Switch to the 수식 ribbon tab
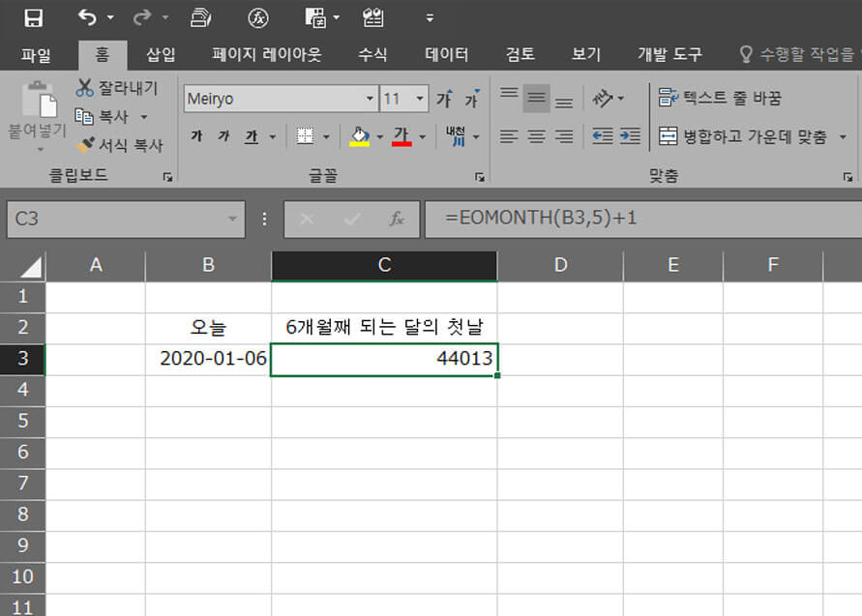This screenshot has width=862, height=616. point(372,54)
